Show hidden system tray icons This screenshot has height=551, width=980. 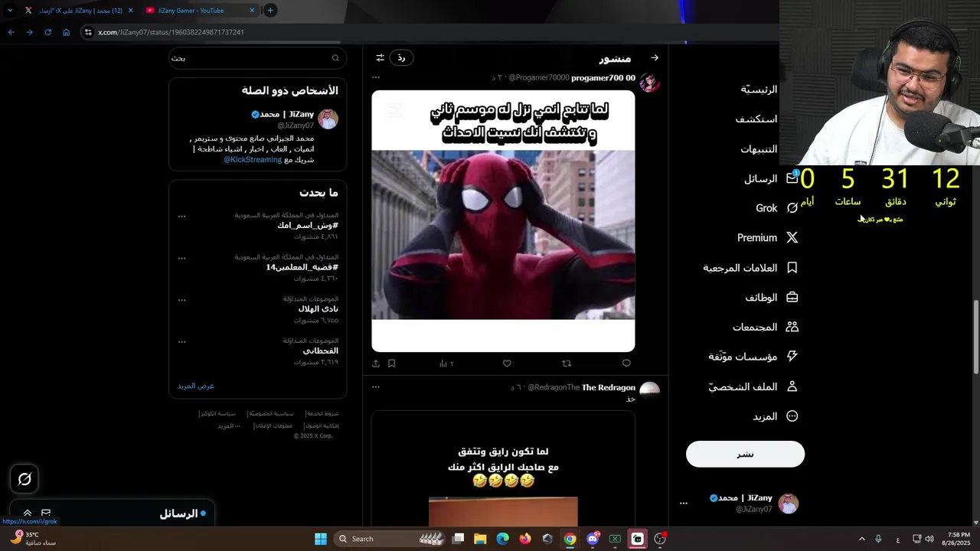(x=861, y=539)
